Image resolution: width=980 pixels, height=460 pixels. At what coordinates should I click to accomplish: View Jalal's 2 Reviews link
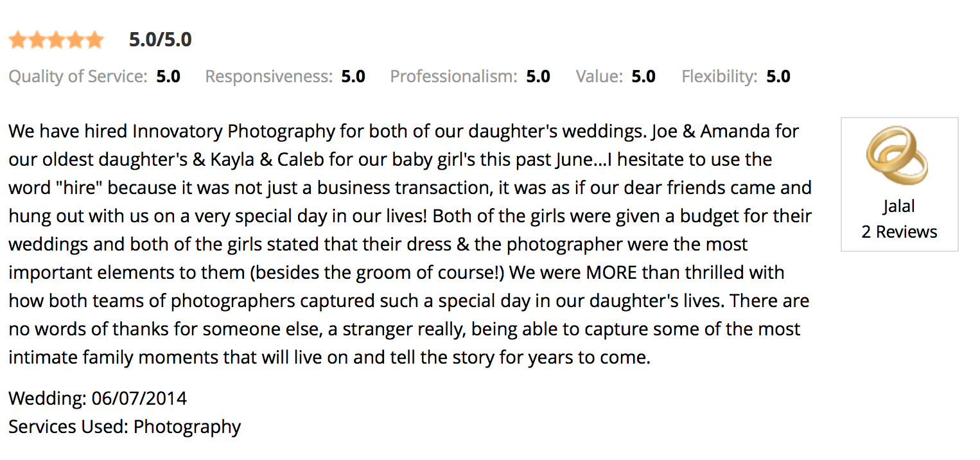pos(899,231)
